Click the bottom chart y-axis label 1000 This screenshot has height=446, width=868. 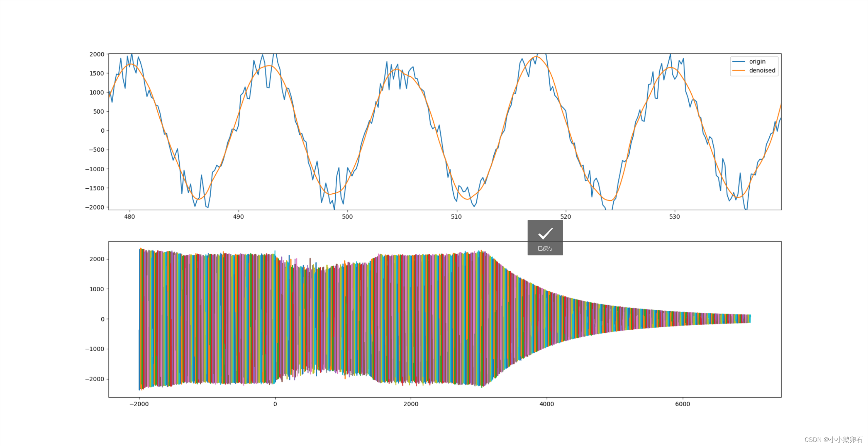pos(97,289)
